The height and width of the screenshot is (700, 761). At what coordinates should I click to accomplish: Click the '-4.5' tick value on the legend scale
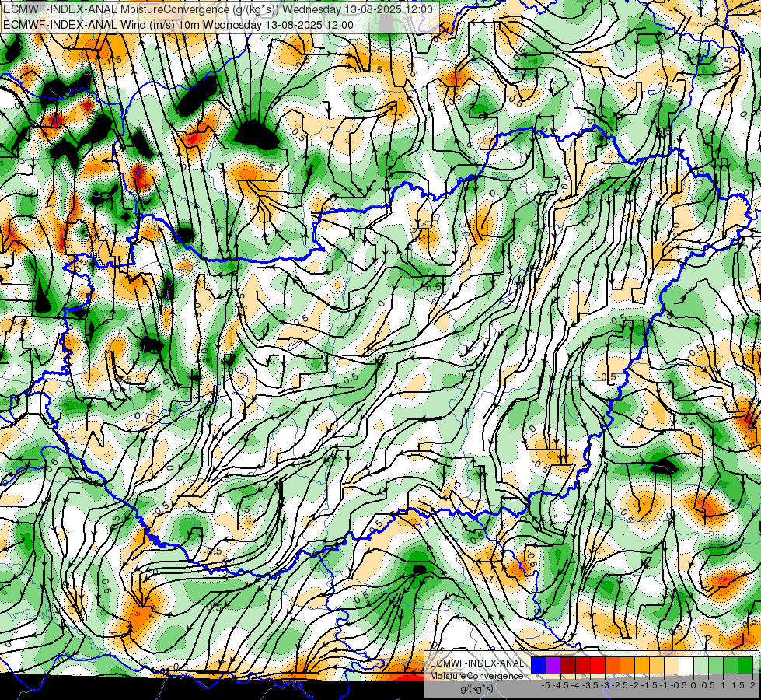click(560, 685)
